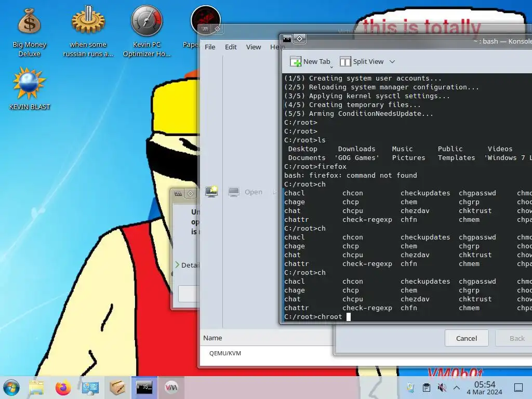Image resolution: width=532 pixels, height=399 pixels.
Task: Click 'Documents' in the ls output
Action: point(307,158)
